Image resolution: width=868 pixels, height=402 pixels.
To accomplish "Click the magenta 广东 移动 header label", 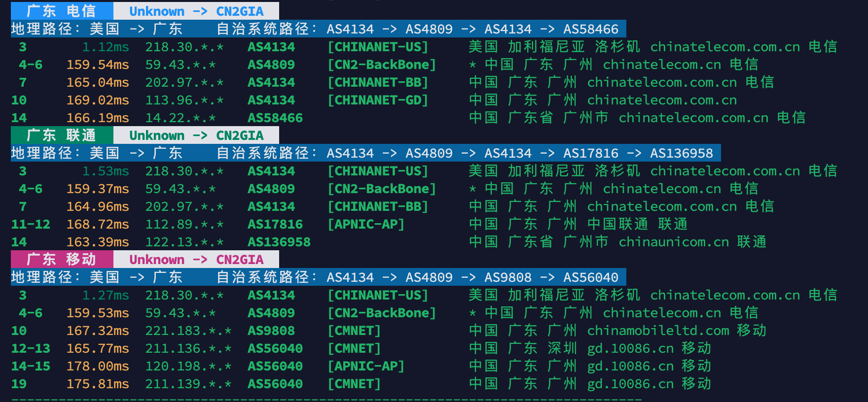I will tap(62, 259).
